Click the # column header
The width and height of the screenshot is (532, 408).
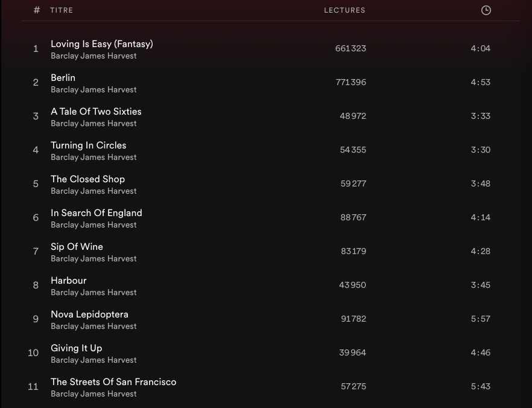(x=37, y=10)
